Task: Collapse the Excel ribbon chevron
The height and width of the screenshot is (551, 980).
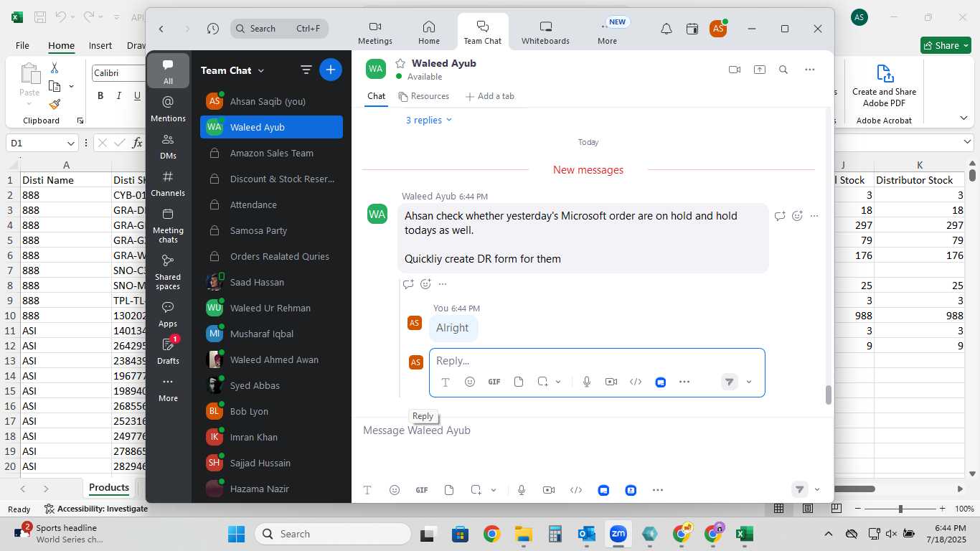Action: click(963, 118)
